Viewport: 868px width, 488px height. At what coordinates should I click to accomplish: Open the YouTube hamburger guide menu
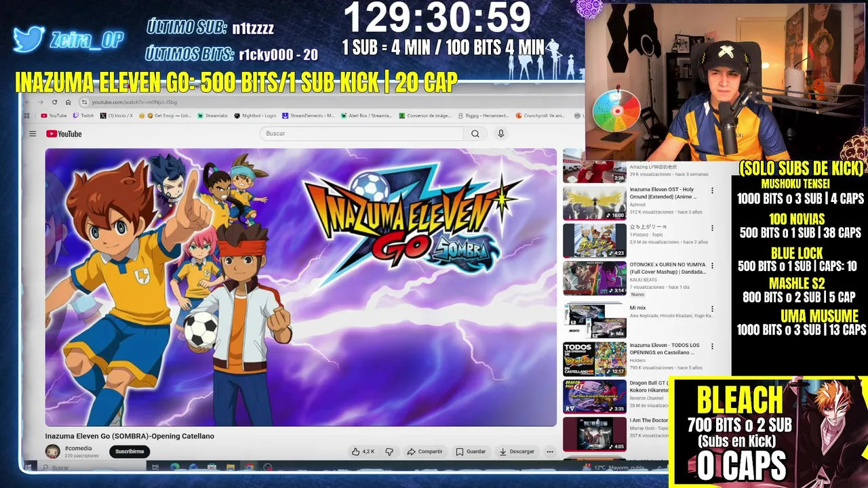33,134
